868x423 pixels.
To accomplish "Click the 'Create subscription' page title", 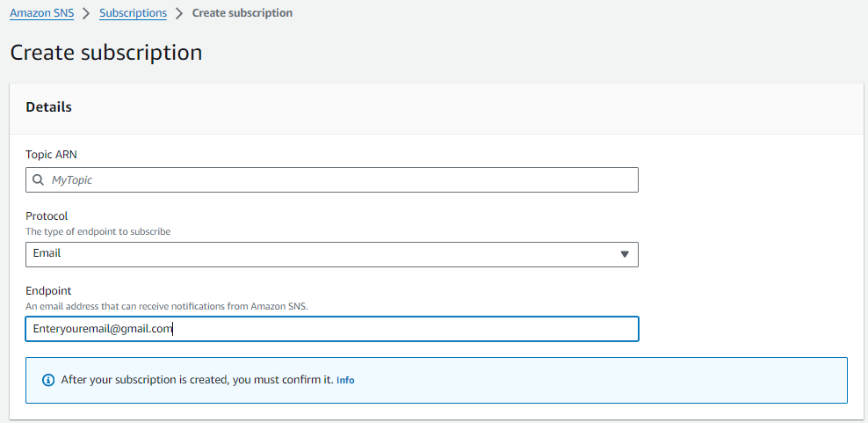I will (106, 53).
